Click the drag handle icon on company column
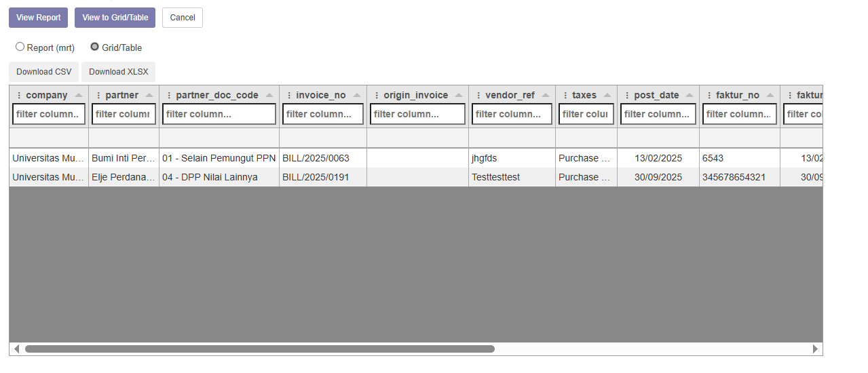Viewport: 868px width, 373px height. pyautogui.click(x=19, y=96)
